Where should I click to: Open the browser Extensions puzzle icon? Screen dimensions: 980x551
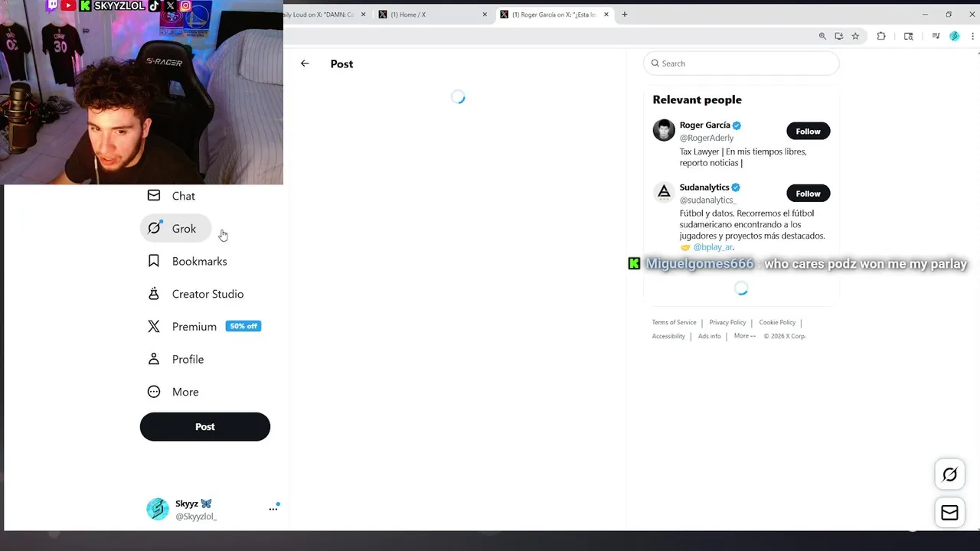(x=881, y=36)
